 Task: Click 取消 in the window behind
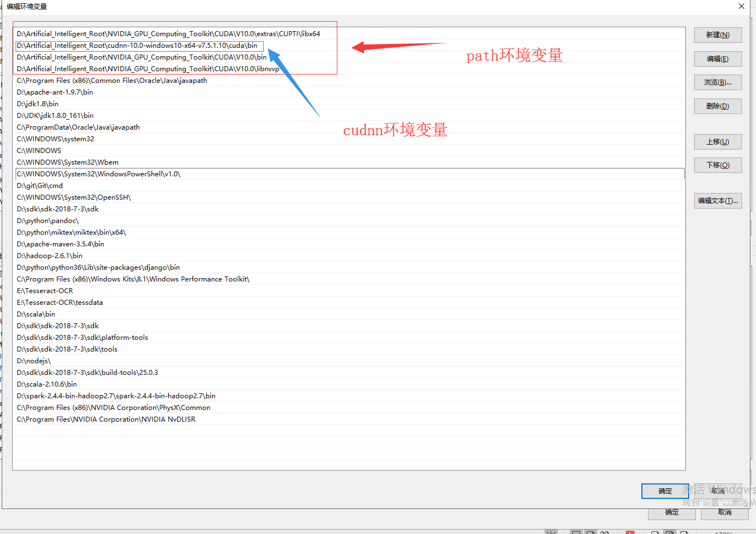[725, 514]
